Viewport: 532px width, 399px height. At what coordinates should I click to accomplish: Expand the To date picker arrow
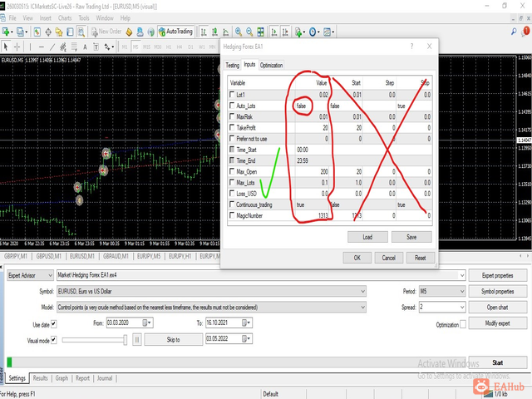coord(249,323)
